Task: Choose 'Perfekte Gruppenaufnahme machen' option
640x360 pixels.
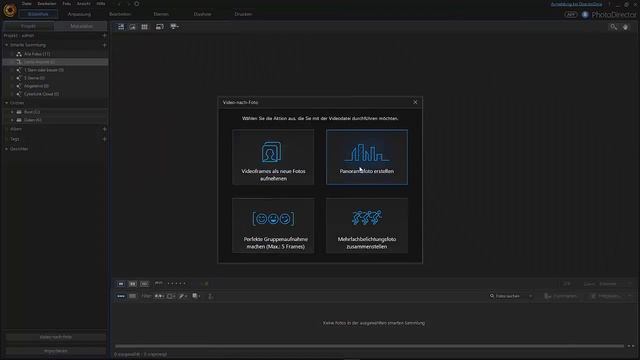Action: pos(273,226)
